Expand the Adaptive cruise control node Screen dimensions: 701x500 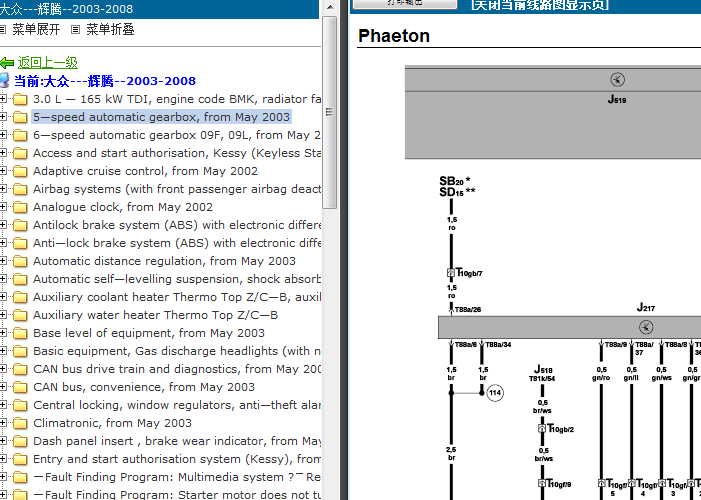point(3,171)
